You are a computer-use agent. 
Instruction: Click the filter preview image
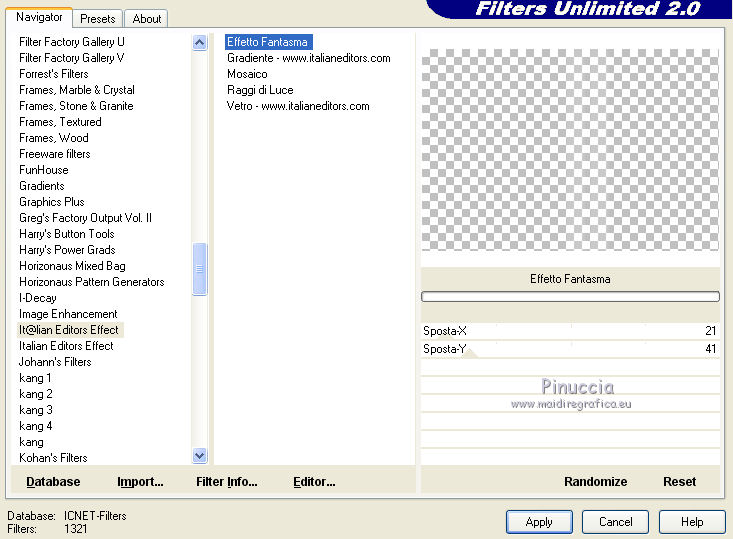click(x=570, y=150)
